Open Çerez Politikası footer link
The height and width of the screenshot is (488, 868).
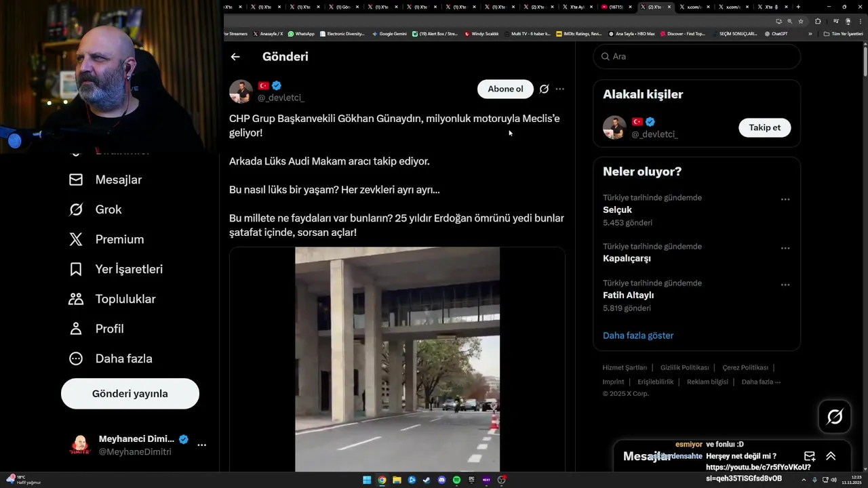click(745, 367)
